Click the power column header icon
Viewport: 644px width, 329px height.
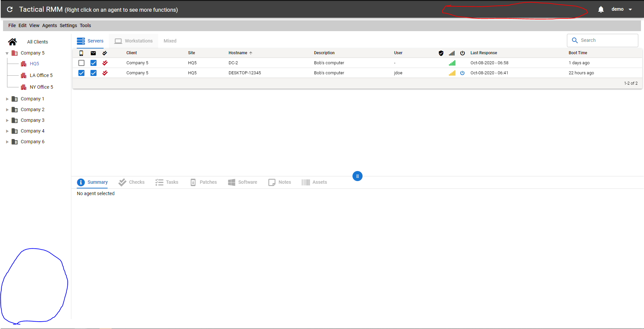[x=462, y=53]
